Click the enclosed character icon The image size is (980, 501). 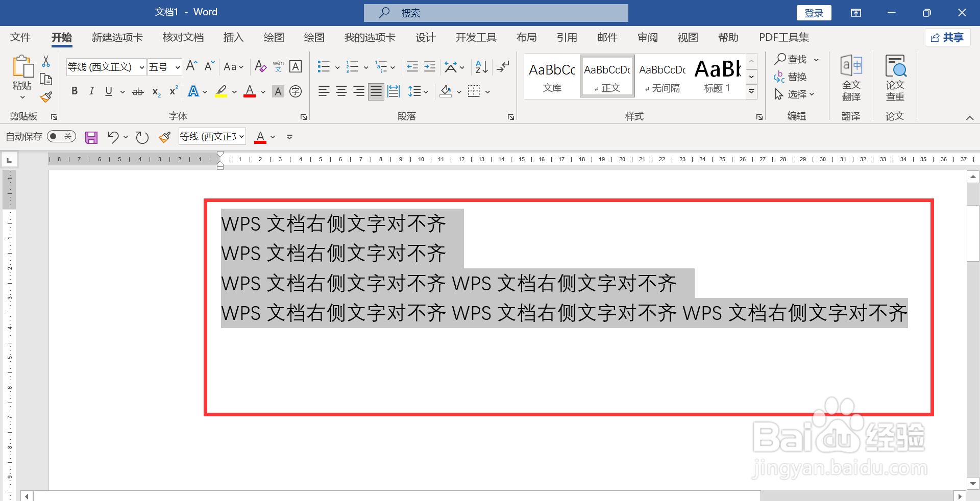click(296, 91)
